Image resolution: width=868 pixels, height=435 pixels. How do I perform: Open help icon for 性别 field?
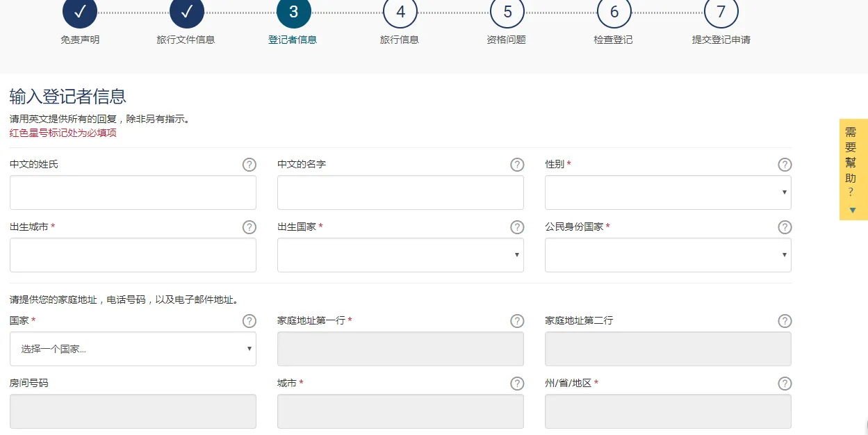coord(785,165)
